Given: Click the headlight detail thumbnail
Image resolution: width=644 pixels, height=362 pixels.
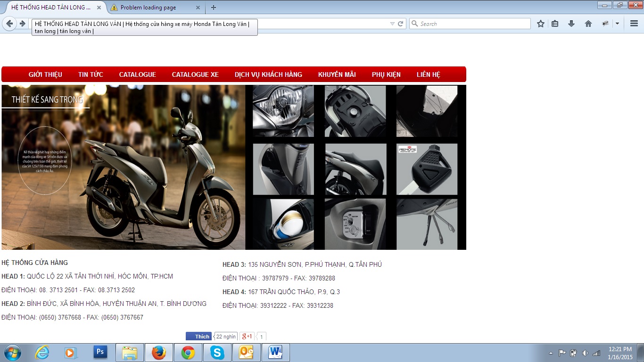Looking at the screenshot, I should tap(283, 111).
